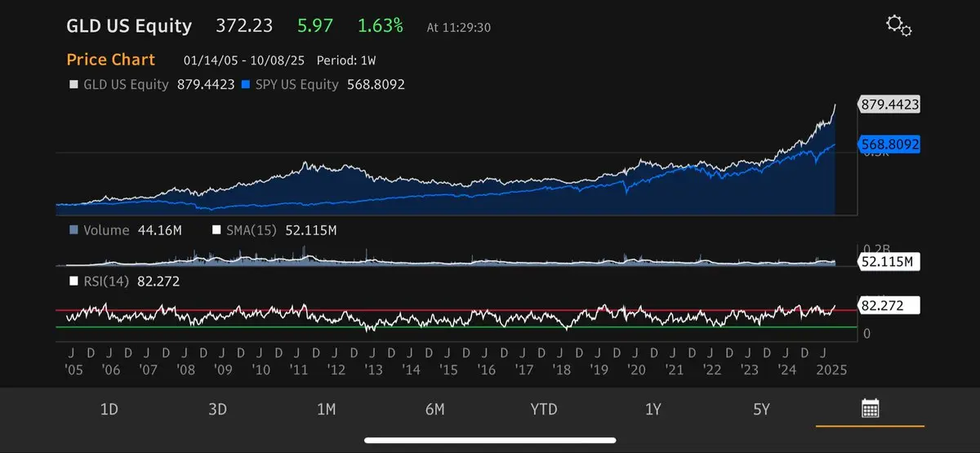The image size is (980, 453).
Task: Select the 3D time range tab
Action: 217,410
